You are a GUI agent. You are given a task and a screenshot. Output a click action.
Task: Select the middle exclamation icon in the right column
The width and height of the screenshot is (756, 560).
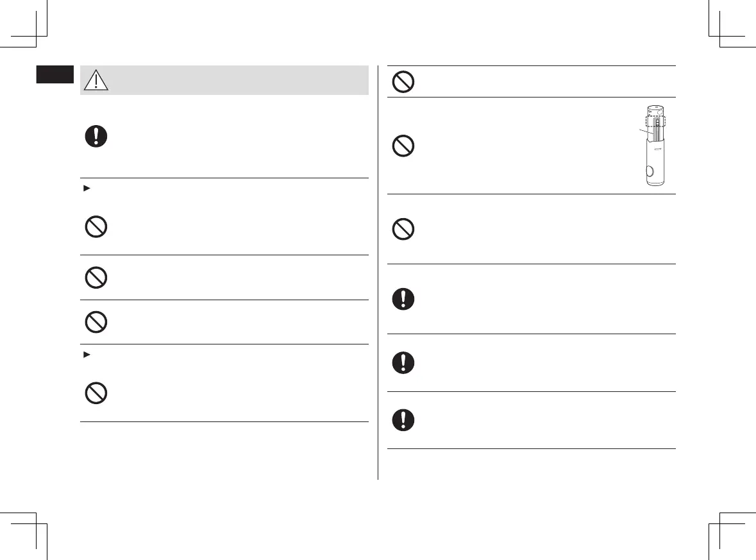tap(403, 362)
